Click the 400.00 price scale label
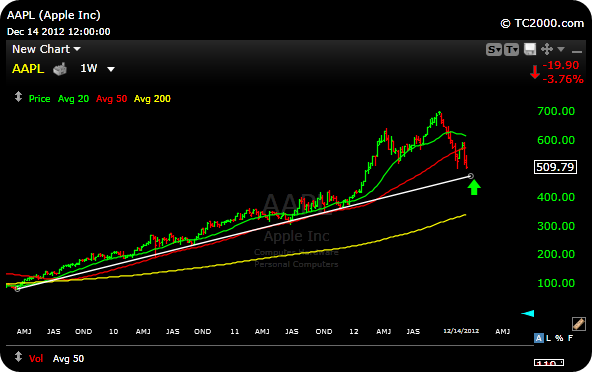 coord(556,197)
